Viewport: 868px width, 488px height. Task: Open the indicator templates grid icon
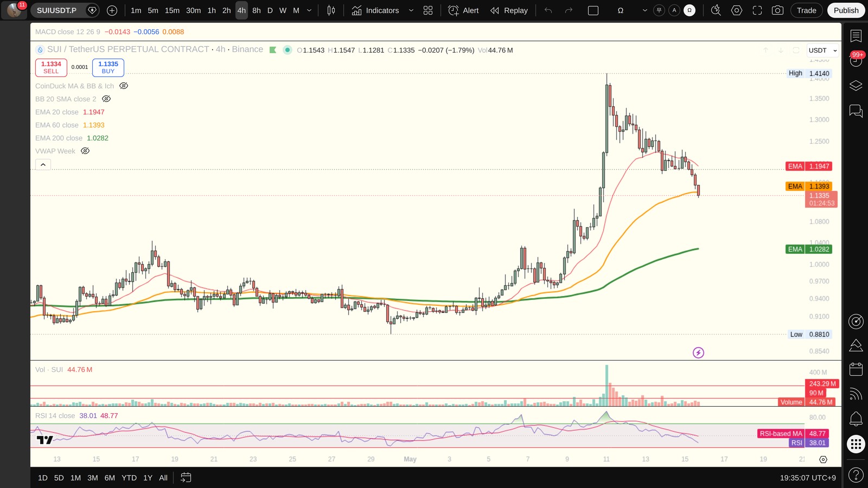428,10
